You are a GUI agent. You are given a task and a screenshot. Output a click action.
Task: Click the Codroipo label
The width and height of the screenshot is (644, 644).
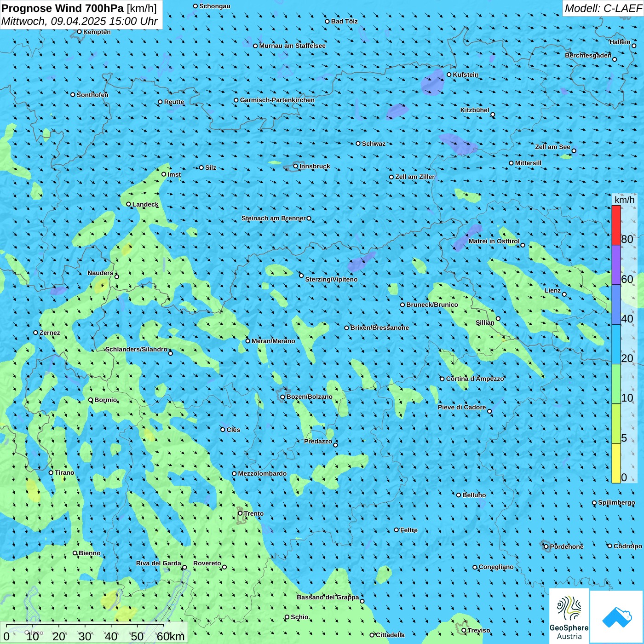[x=628, y=546]
